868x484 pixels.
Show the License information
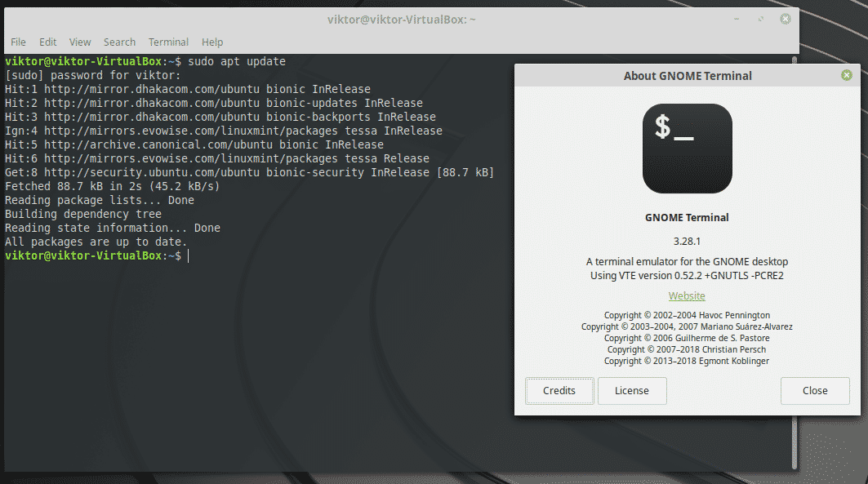[632, 391]
